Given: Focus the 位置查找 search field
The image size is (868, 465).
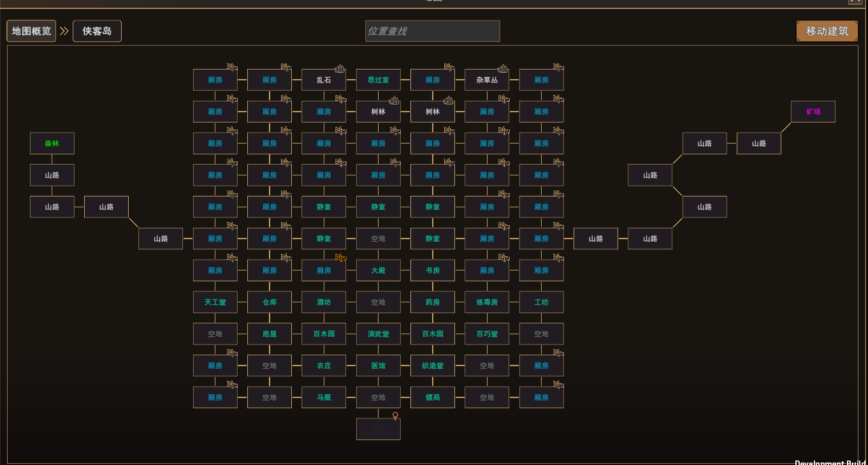Looking at the screenshot, I should (433, 31).
